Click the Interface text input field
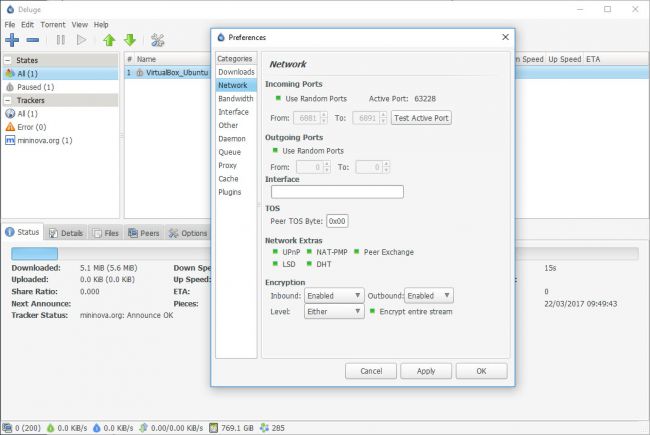This screenshot has width=650, height=435. [x=336, y=191]
